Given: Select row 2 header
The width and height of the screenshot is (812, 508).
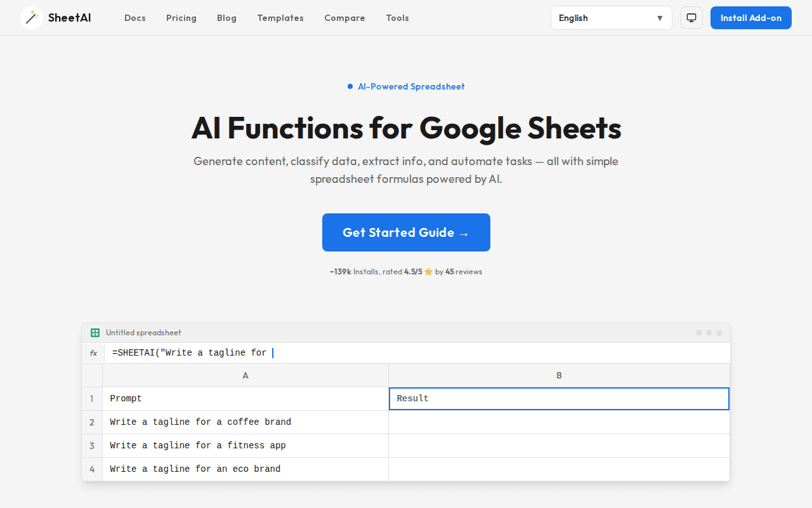Looking at the screenshot, I should point(92,422).
